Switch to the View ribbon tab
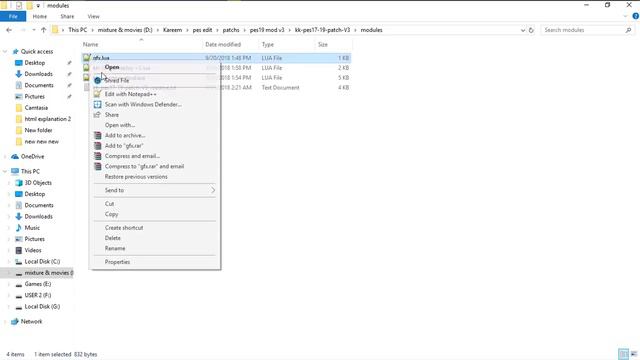Screen dimensions: 640x360 click(93, 16)
